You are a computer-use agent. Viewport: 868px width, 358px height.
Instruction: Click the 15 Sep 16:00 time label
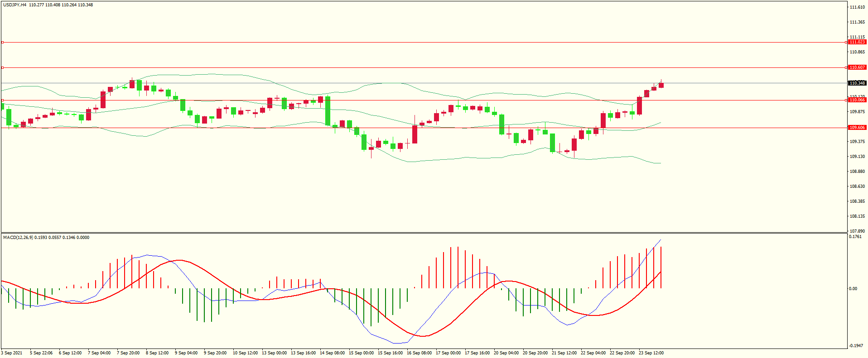(390, 353)
